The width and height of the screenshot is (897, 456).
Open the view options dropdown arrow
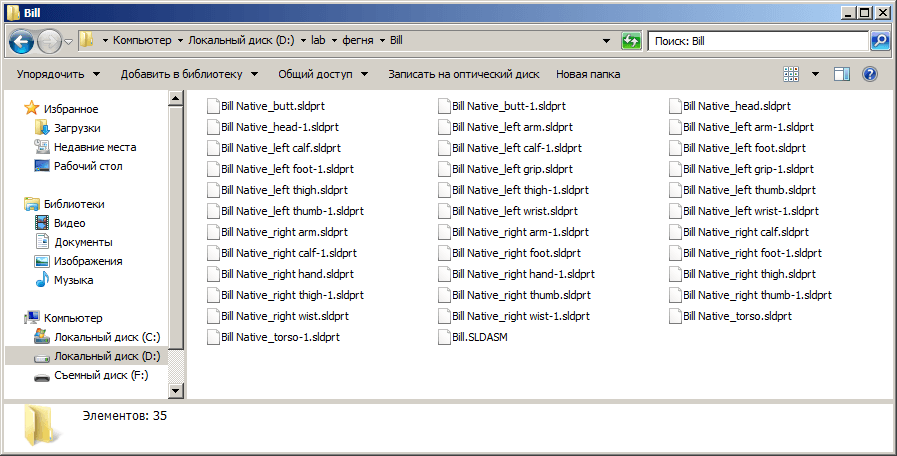click(x=815, y=74)
